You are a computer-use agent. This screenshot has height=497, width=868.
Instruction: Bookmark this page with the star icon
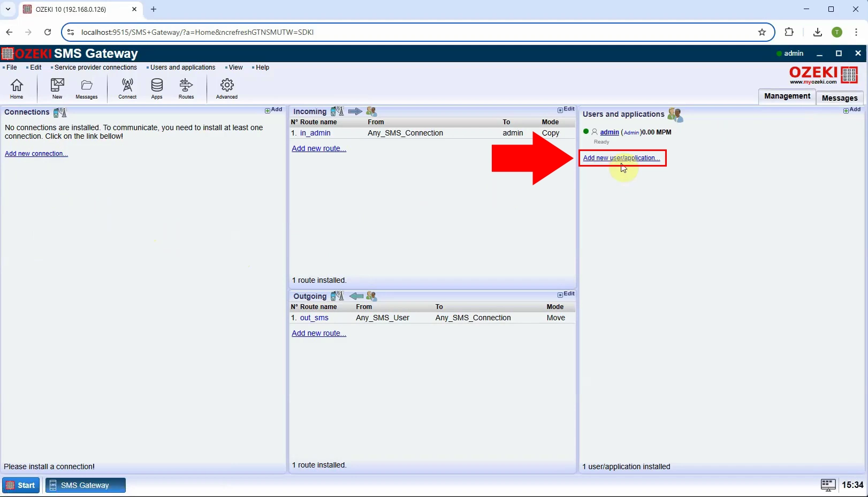coord(762,32)
